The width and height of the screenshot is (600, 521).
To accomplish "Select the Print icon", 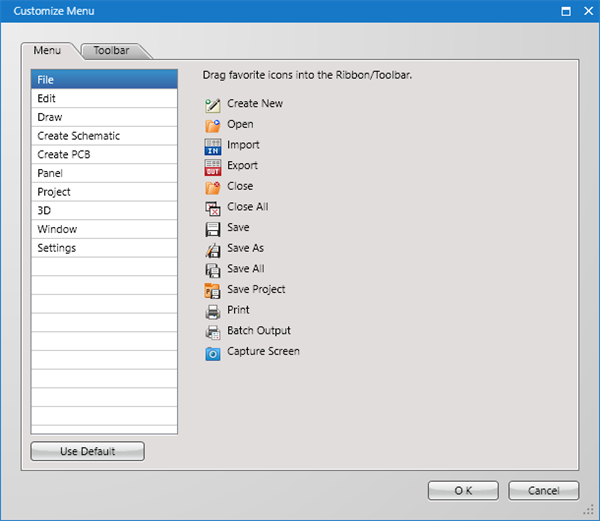I will point(212,311).
